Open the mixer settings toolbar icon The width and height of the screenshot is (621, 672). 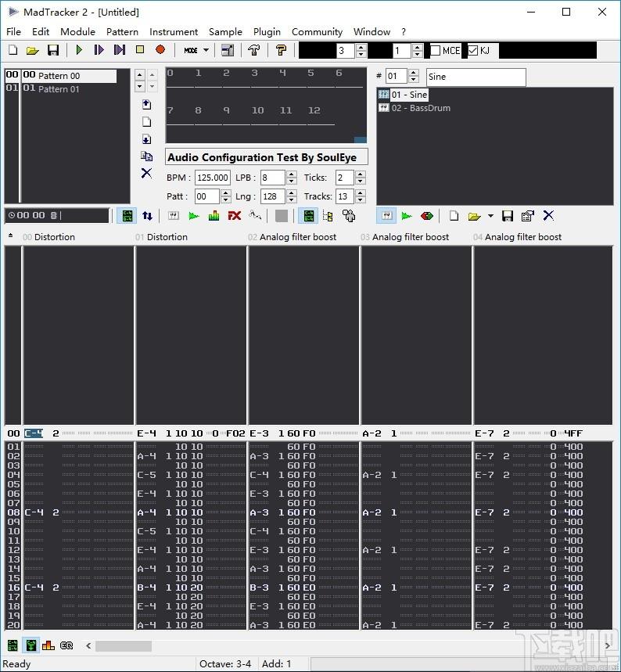[x=228, y=50]
